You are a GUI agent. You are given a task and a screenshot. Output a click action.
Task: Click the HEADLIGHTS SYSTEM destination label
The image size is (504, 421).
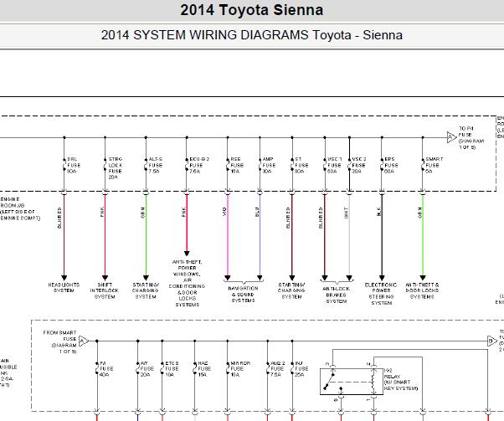pyautogui.click(x=64, y=288)
